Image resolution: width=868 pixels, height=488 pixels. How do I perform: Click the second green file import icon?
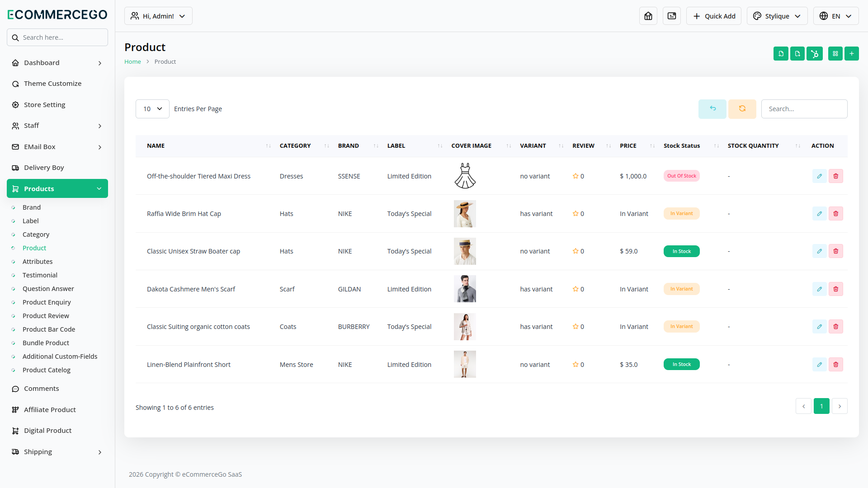[797, 53]
